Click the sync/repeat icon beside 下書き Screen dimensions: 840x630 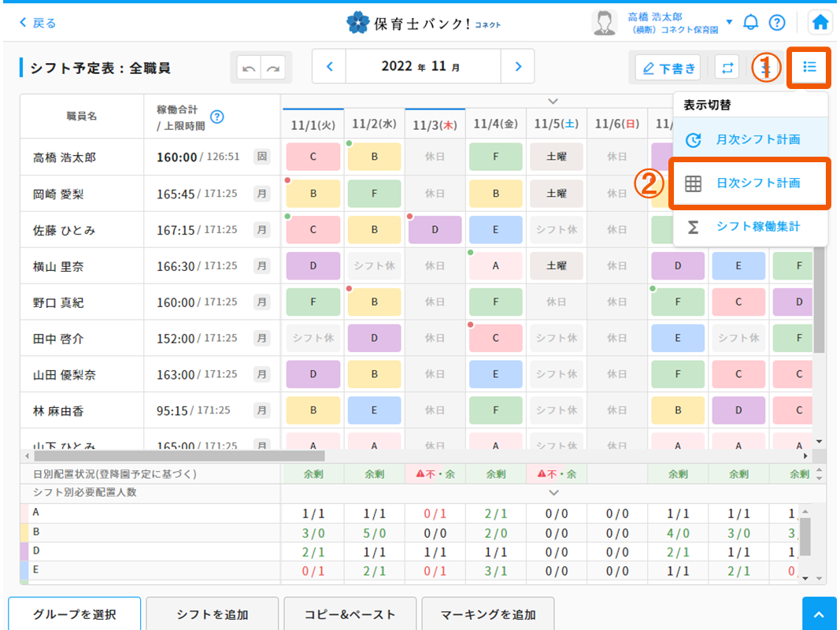coord(726,67)
